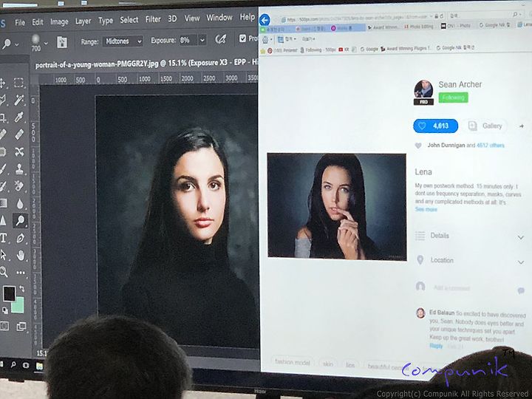Open Task View on the taskbar
Image resolution: width=532 pixels, height=399 pixels.
coord(25,366)
